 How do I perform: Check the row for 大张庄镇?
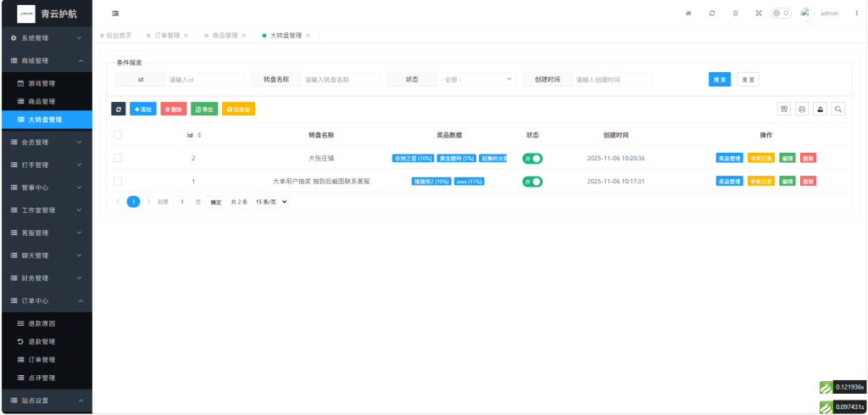[118, 158]
